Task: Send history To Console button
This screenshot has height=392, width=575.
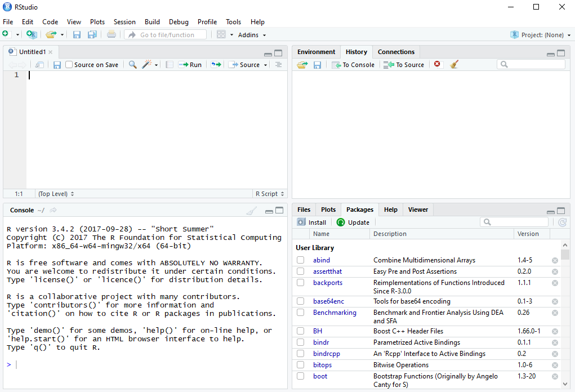Action: click(x=353, y=65)
